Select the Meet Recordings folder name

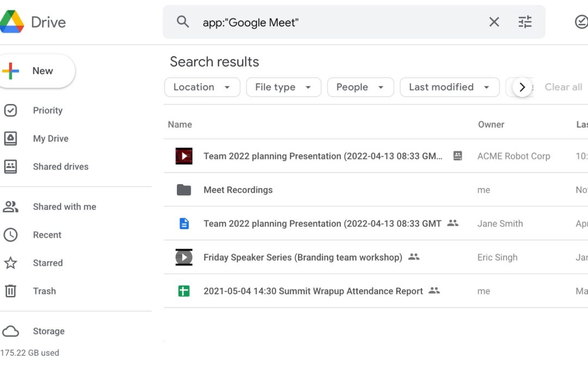pos(238,190)
